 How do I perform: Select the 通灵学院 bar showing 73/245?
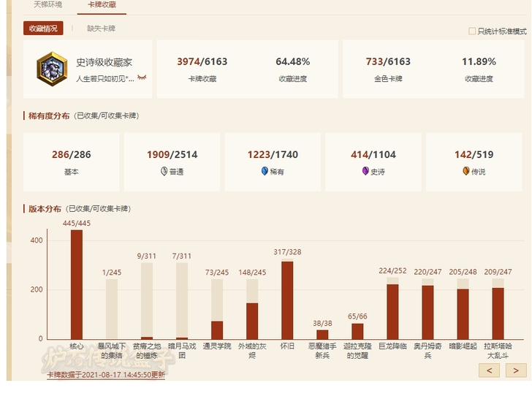(x=217, y=309)
